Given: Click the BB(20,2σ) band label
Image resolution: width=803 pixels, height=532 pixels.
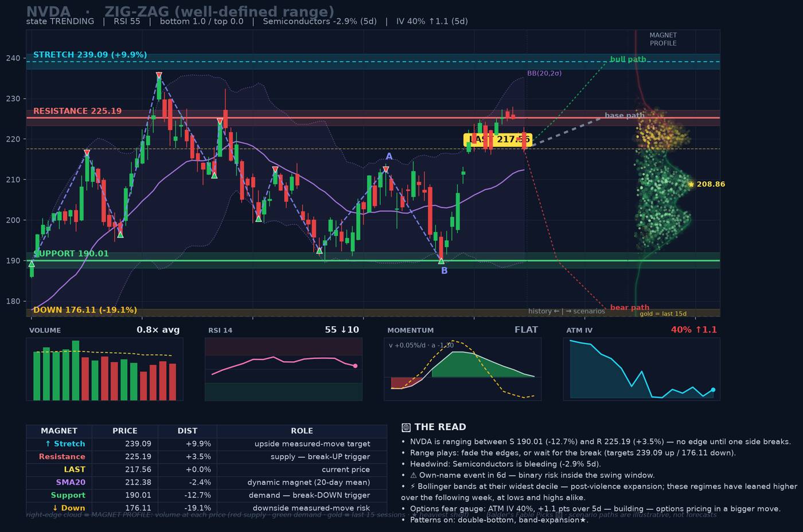Looking at the screenshot, I should (x=544, y=73).
